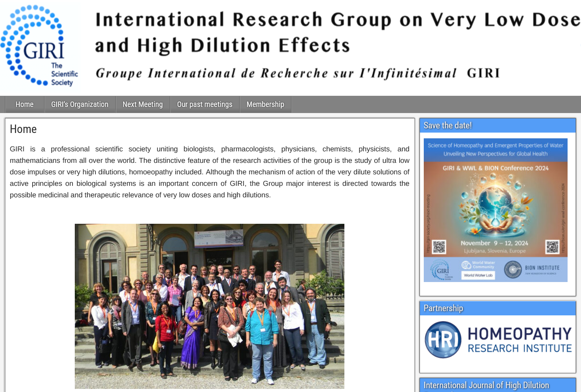Click the Partnership panel header

tap(497, 308)
